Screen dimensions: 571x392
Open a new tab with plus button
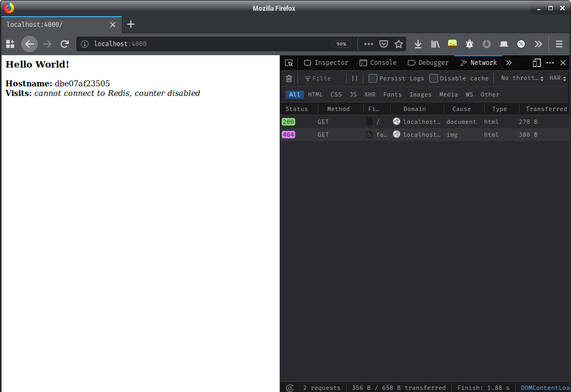click(x=131, y=24)
